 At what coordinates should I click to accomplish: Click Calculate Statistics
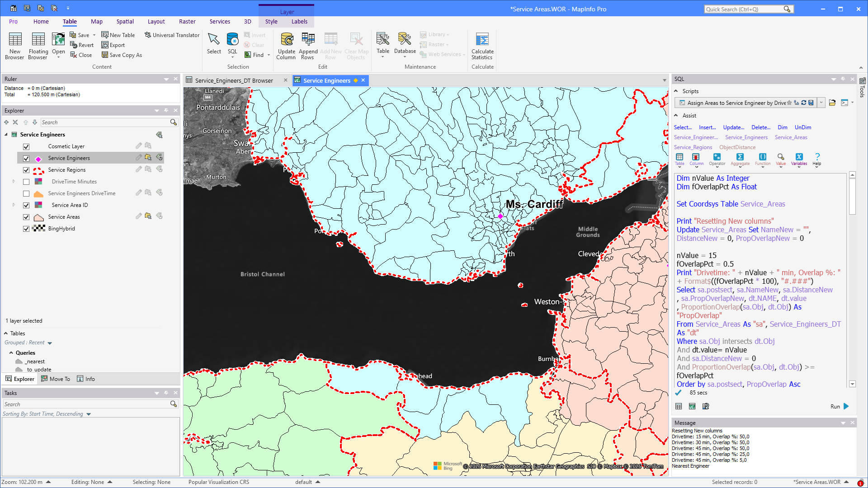coord(482,46)
